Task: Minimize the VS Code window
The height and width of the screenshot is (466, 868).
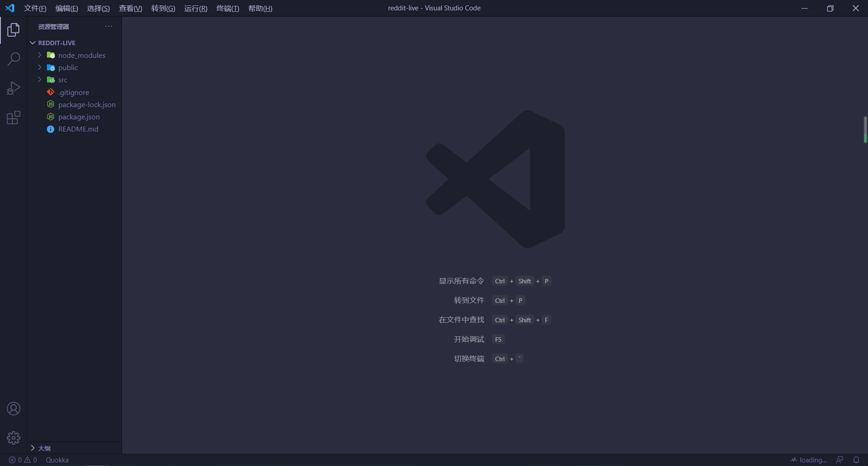Action: (x=804, y=8)
